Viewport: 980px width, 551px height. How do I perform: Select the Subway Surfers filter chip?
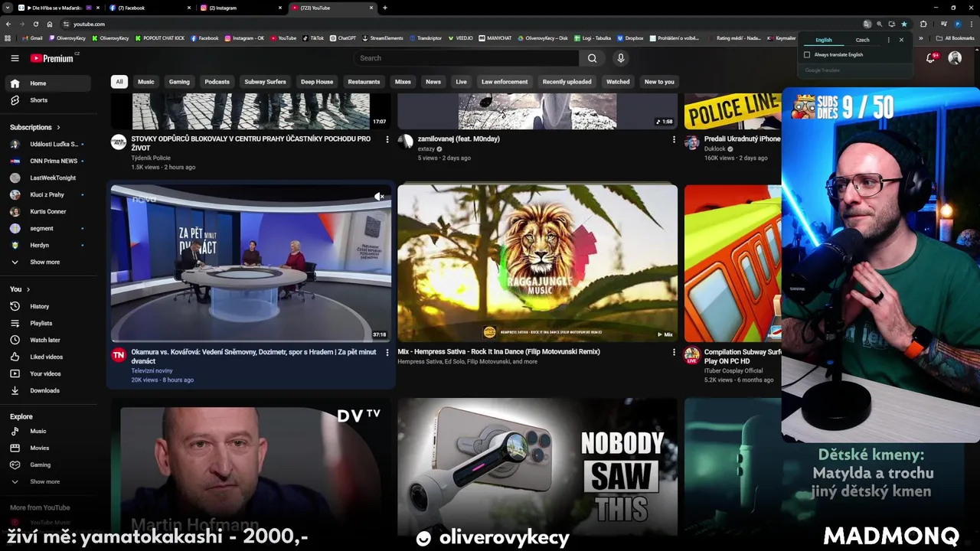click(265, 82)
